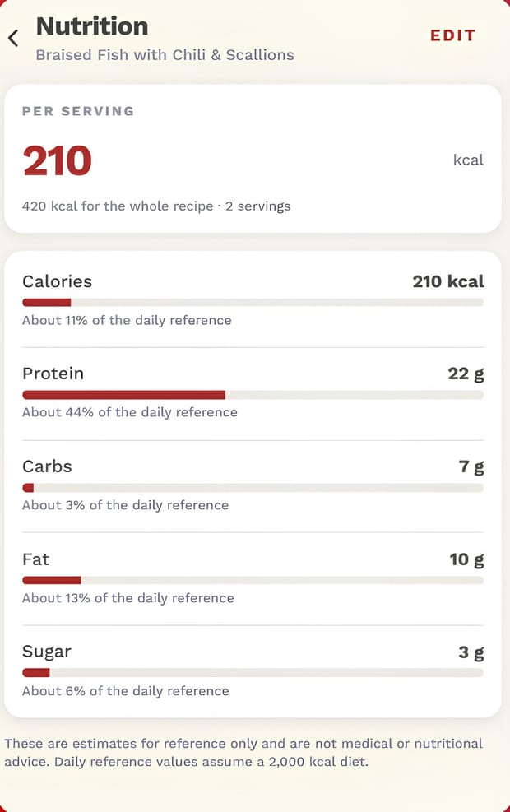This screenshot has width=510, height=812.
Task: Click the Calories progress bar
Action: [x=253, y=303]
